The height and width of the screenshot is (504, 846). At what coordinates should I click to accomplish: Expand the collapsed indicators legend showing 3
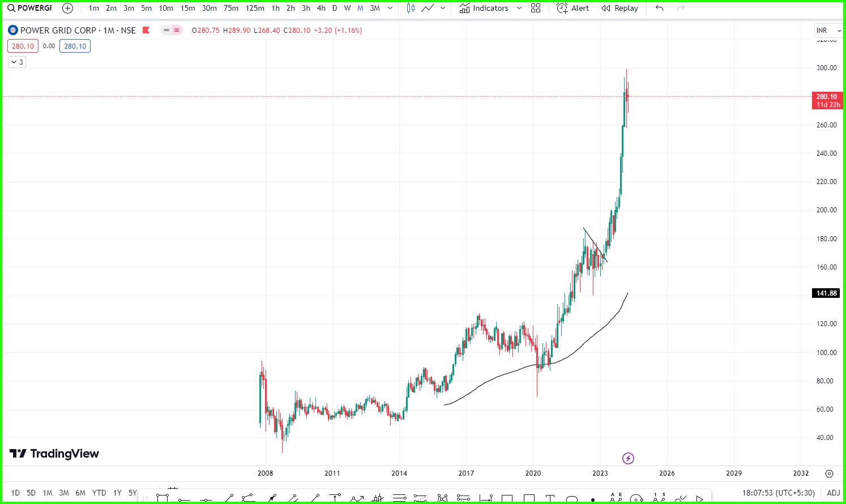(x=17, y=62)
